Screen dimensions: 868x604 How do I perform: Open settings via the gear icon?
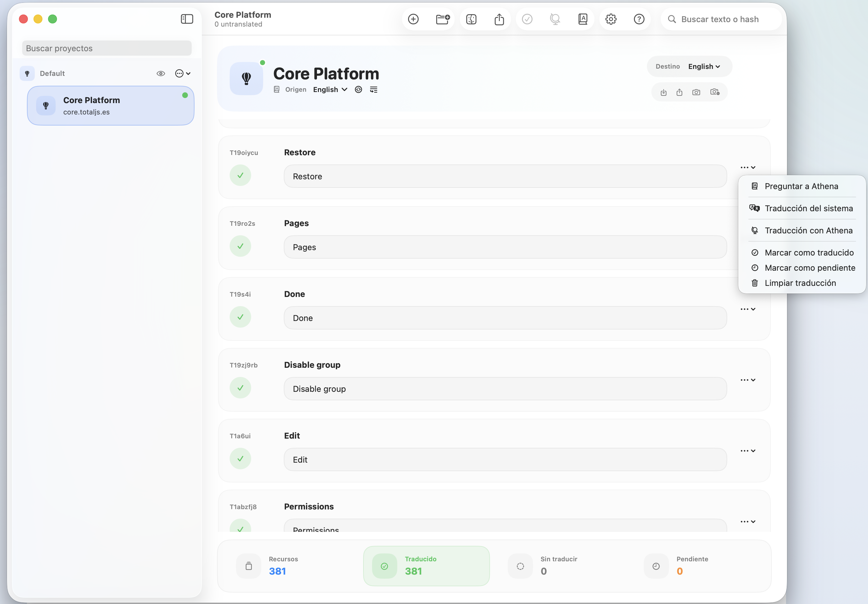click(x=611, y=19)
